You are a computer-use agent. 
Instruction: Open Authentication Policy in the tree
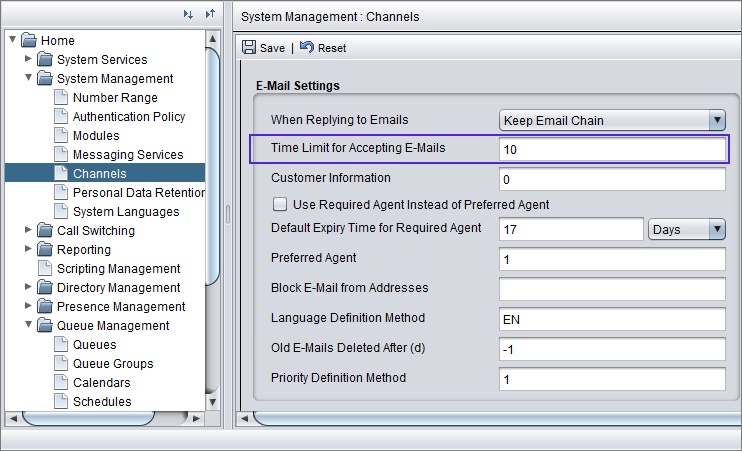[x=128, y=117]
